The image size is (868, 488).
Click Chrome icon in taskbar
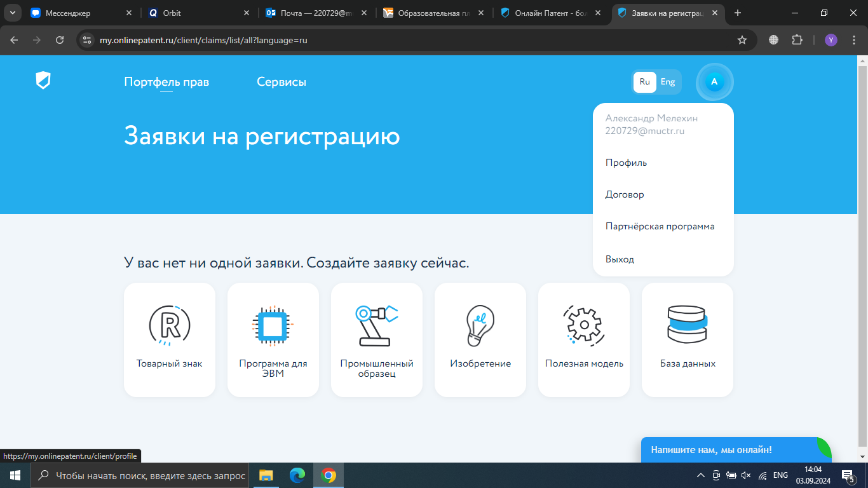click(329, 475)
